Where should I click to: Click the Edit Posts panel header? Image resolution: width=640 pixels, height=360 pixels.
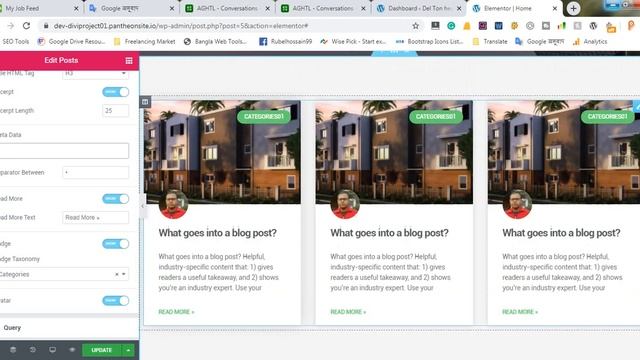[x=61, y=60]
